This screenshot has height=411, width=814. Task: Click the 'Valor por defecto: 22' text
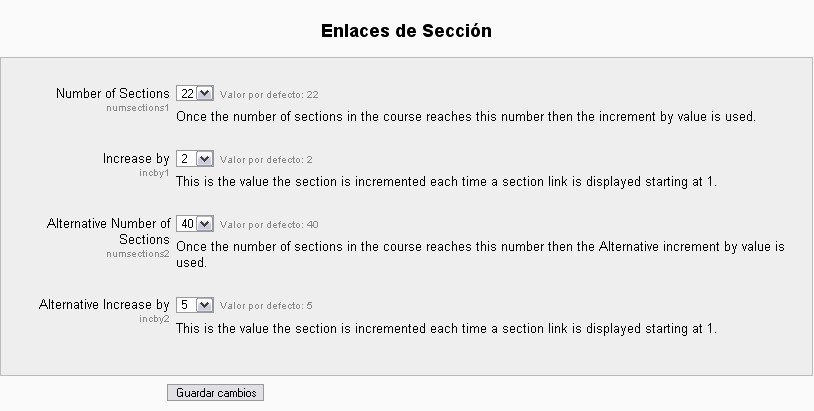click(x=269, y=95)
